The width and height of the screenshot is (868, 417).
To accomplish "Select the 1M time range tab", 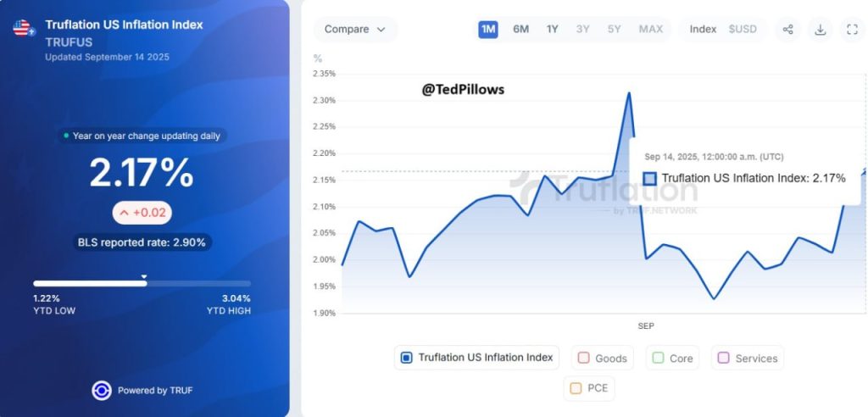I will coord(488,30).
